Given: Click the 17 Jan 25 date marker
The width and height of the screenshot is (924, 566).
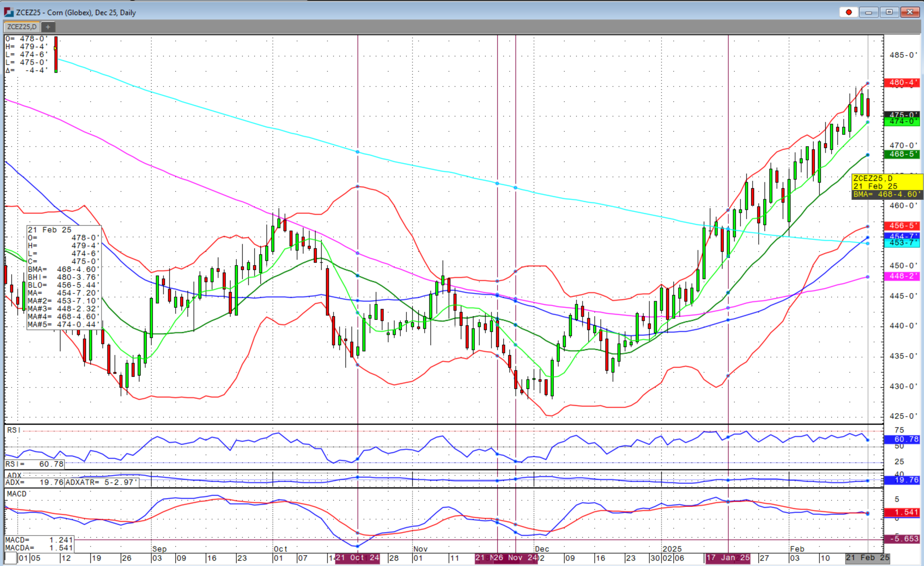Looking at the screenshot, I should [x=728, y=558].
